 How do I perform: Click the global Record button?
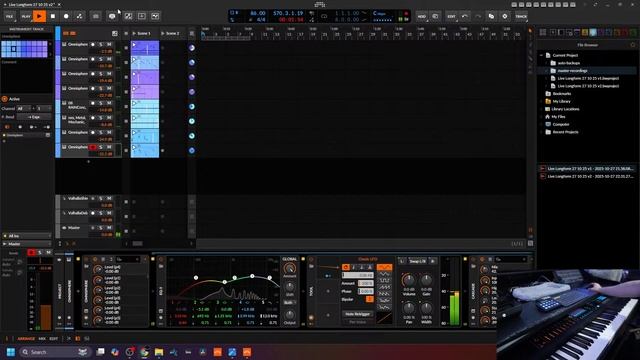click(66, 16)
